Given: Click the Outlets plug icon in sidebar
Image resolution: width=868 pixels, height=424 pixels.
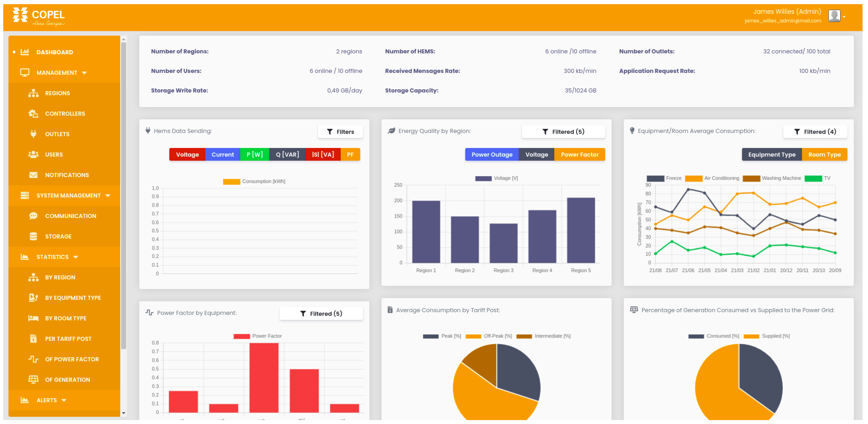Looking at the screenshot, I should tap(33, 134).
